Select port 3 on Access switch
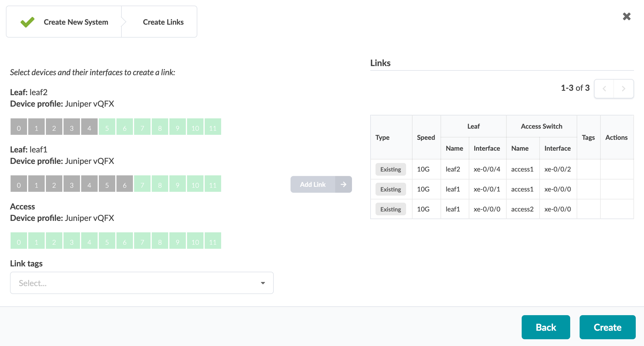 [x=72, y=241]
